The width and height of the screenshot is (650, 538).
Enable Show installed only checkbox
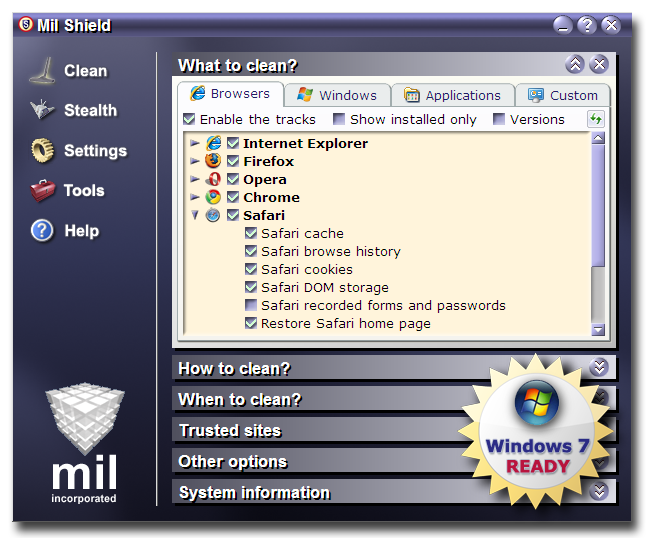tap(339, 119)
